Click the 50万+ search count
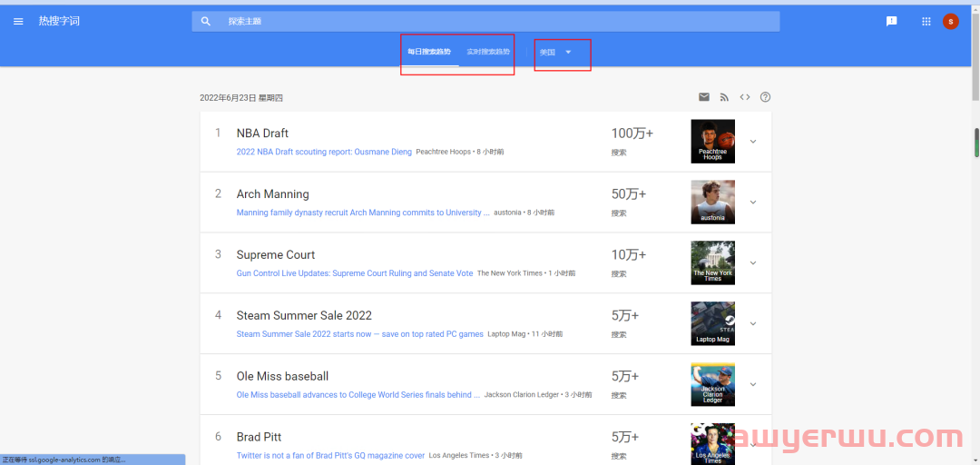Screen dimensions: 980x465 pos(629,194)
